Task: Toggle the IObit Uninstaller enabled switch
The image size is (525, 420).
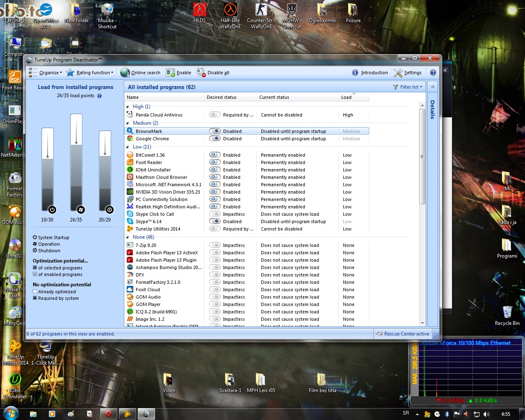Action: point(215,170)
